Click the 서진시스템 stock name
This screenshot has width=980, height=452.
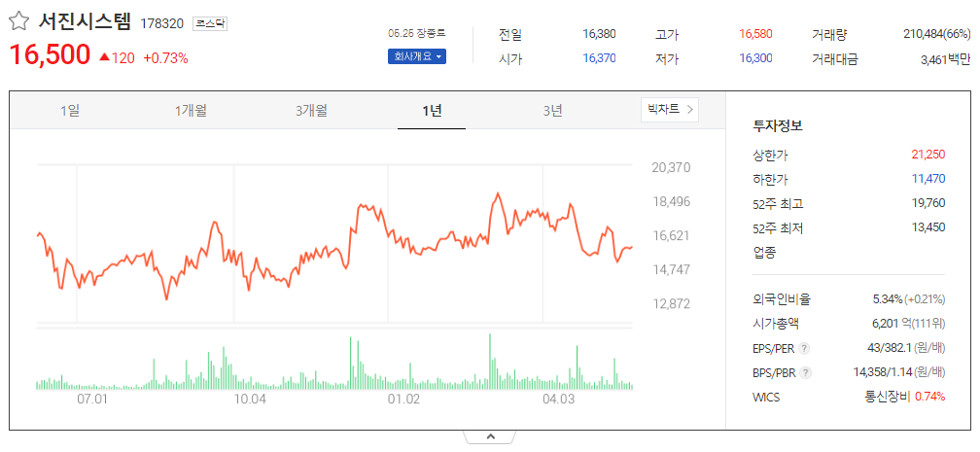click(x=85, y=22)
